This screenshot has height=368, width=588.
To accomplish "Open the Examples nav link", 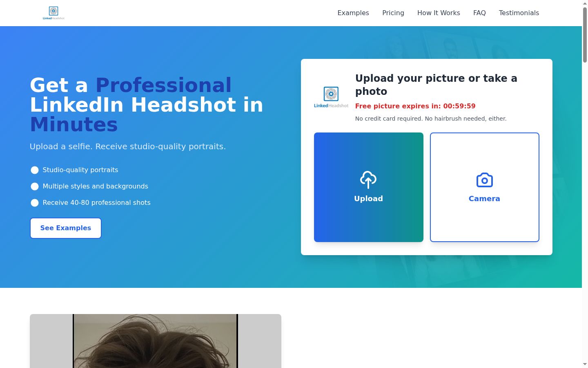I will point(353,13).
